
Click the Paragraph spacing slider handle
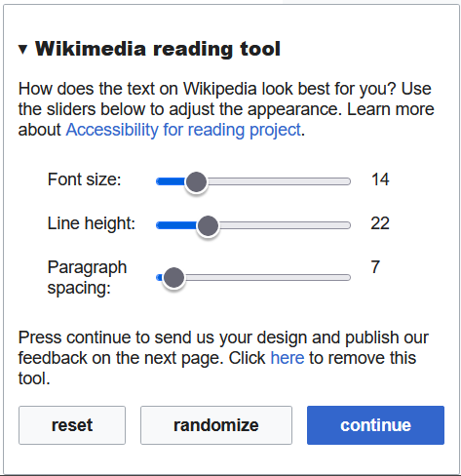(x=173, y=278)
